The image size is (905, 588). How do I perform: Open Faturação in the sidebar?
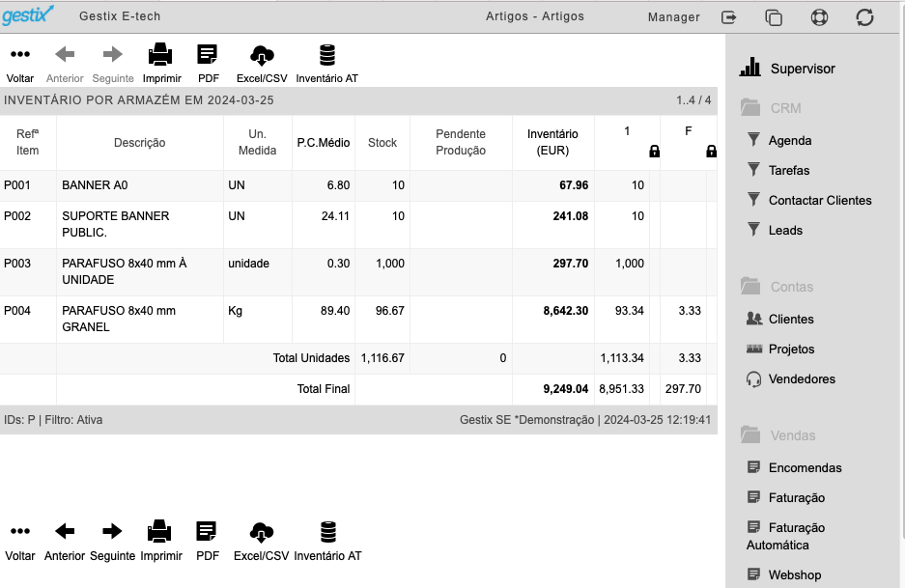[x=797, y=497]
